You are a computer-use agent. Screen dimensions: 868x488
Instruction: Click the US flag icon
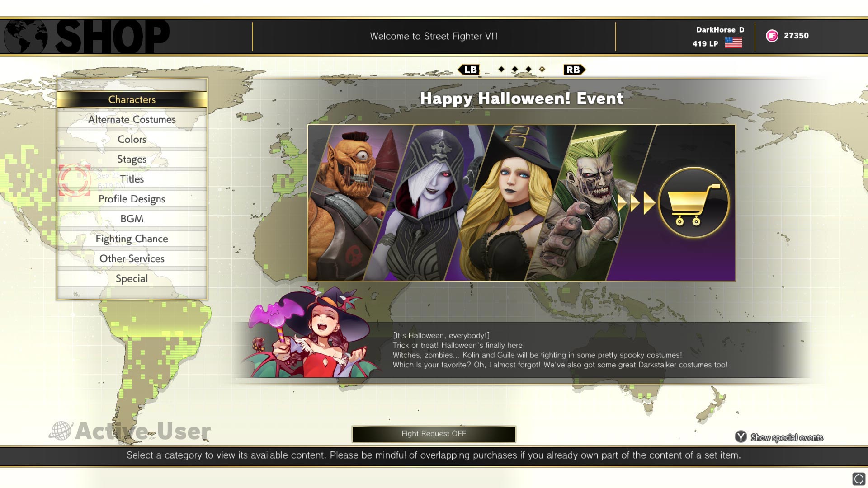[733, 42]
